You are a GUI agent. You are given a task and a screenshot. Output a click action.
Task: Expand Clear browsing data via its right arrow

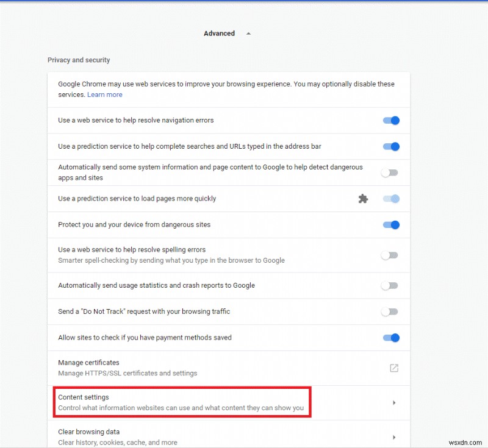(393, 437)
